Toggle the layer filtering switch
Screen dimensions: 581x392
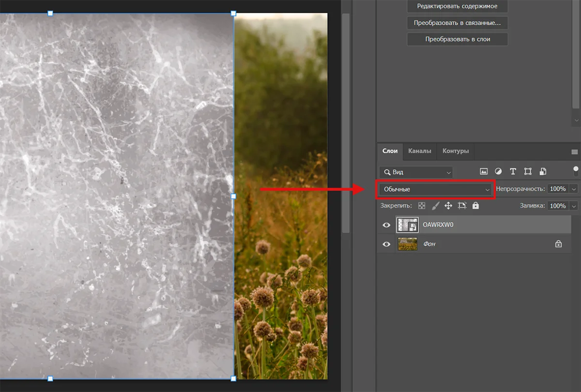(x=576, y=171)
